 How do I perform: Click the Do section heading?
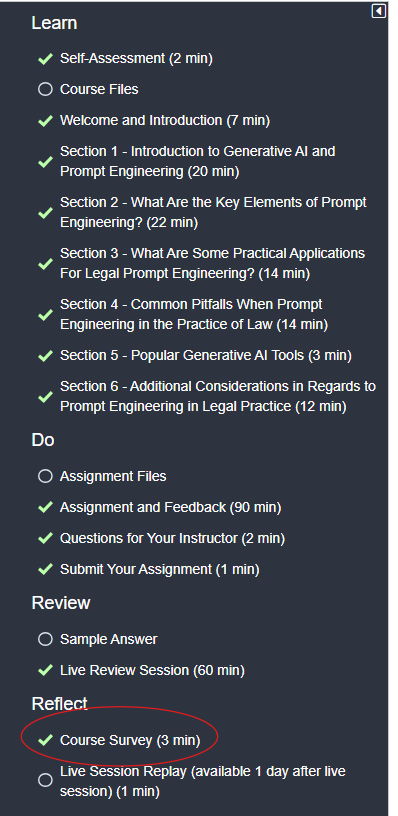click(x=43, y=440)
